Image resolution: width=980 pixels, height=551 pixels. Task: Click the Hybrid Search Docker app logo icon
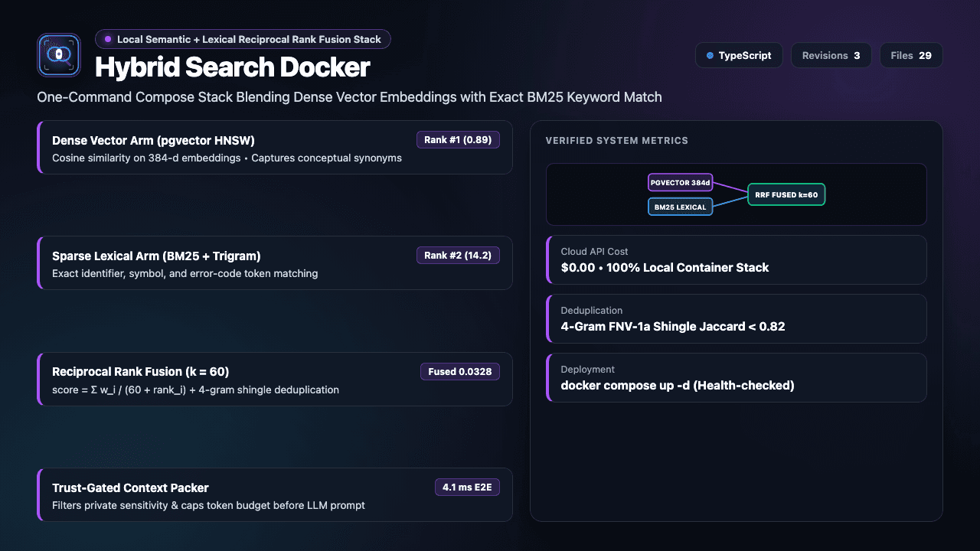point(59,55)
